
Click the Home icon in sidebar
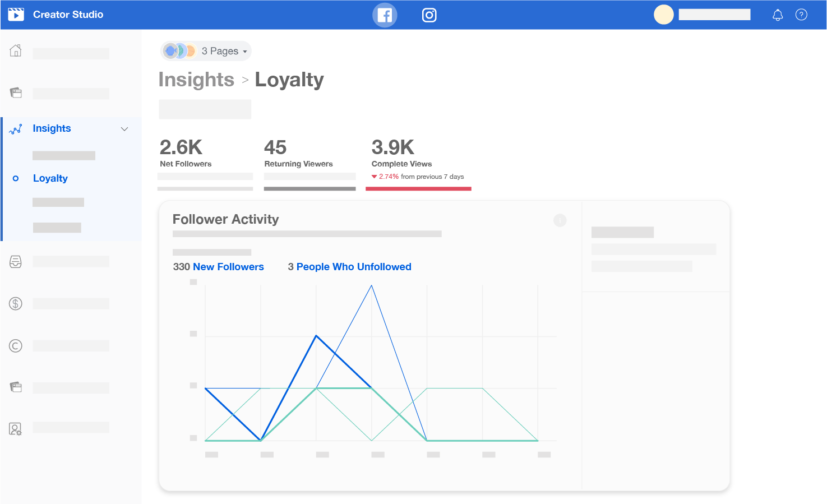tap(16, 51)
